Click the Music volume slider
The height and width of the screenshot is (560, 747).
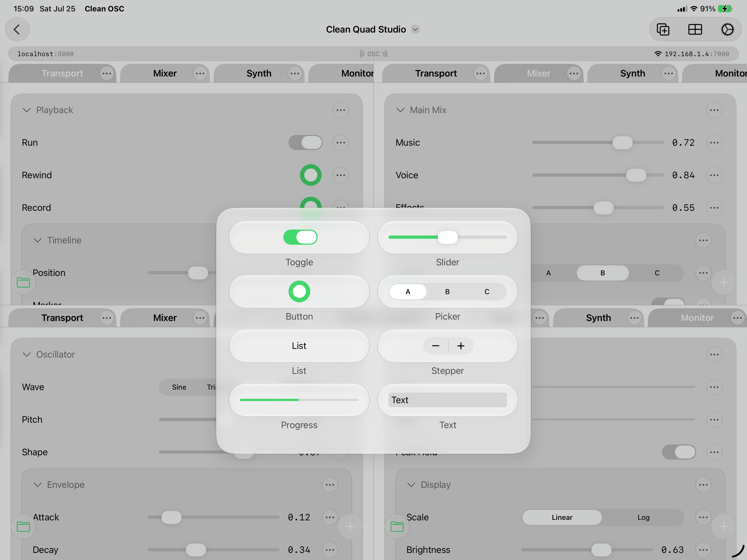(x=598, y=142)
